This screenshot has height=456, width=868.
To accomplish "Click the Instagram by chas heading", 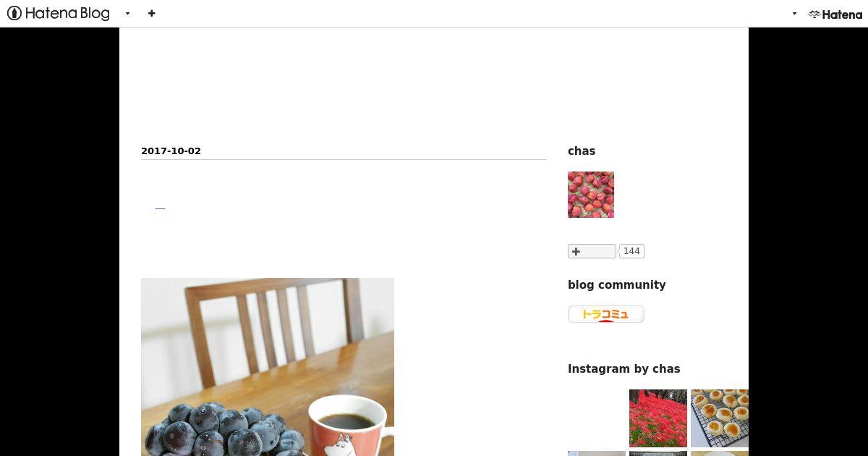I will [x=624, y=369].
